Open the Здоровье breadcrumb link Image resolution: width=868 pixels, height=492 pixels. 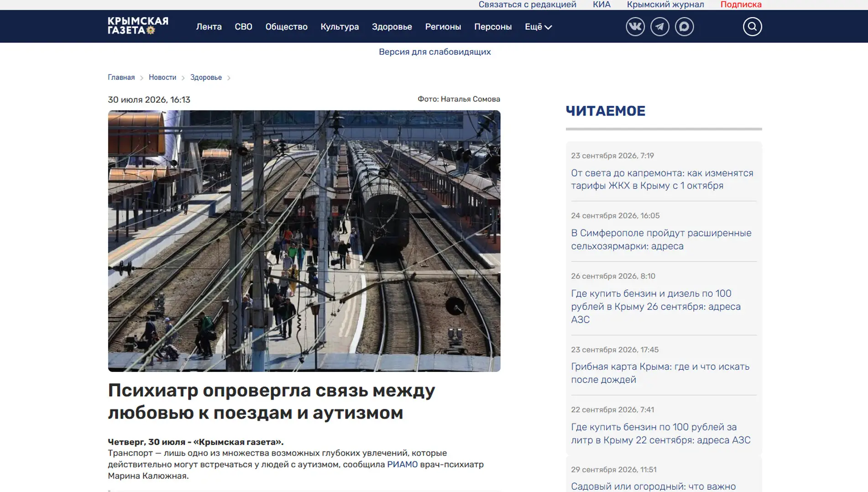coord(206,78)
